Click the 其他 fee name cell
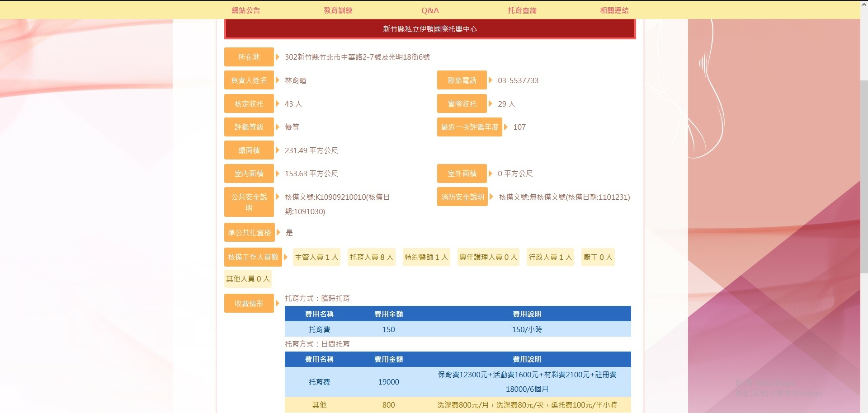 click(319, 405)
